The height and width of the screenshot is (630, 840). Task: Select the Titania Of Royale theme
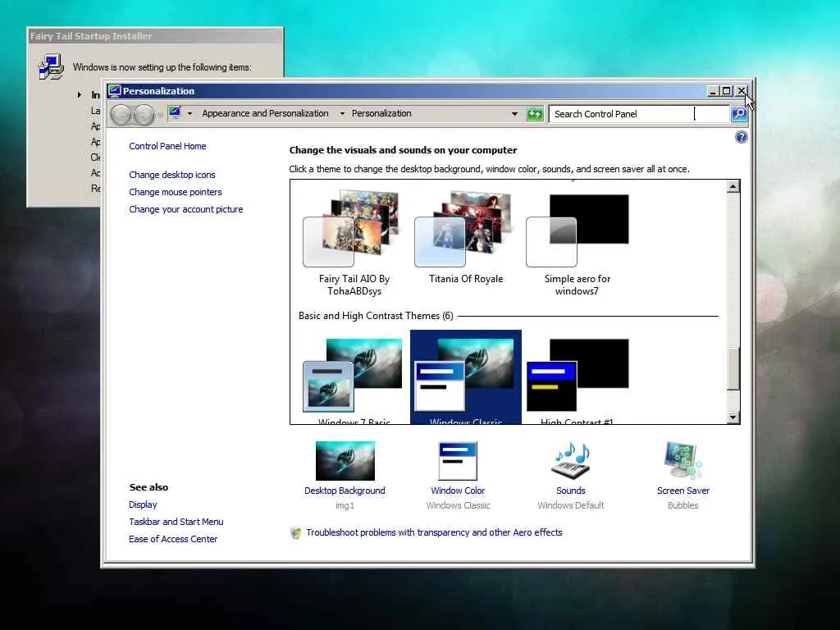466,239
